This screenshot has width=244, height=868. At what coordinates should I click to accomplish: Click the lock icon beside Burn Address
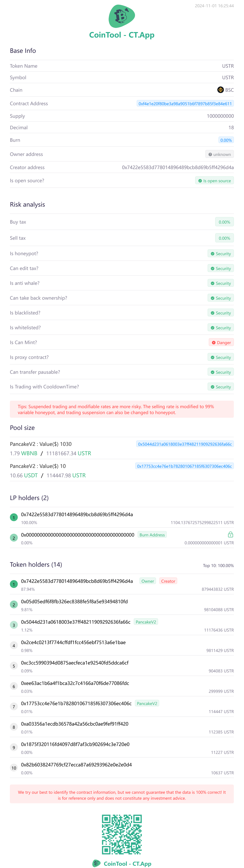(230, 535)
